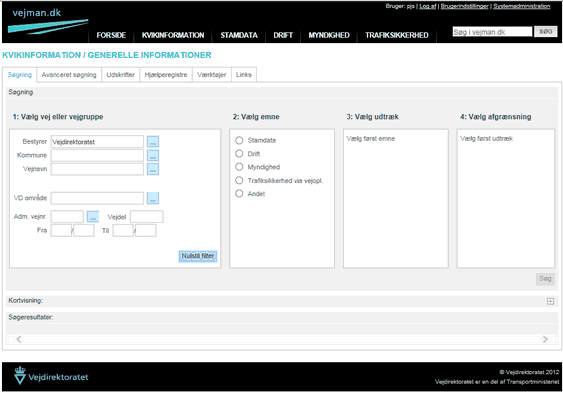Select the Myndighed radio button
Viewport: 563px width, 394px height.
239,167
